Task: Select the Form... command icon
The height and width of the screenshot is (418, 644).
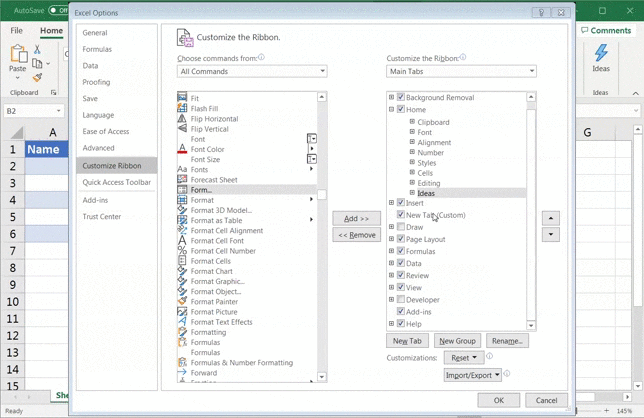Action: coord(182,189)
